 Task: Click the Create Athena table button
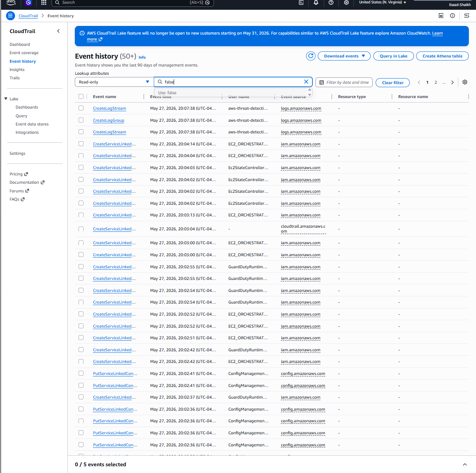pyautogui.click(x=442, y=56)
